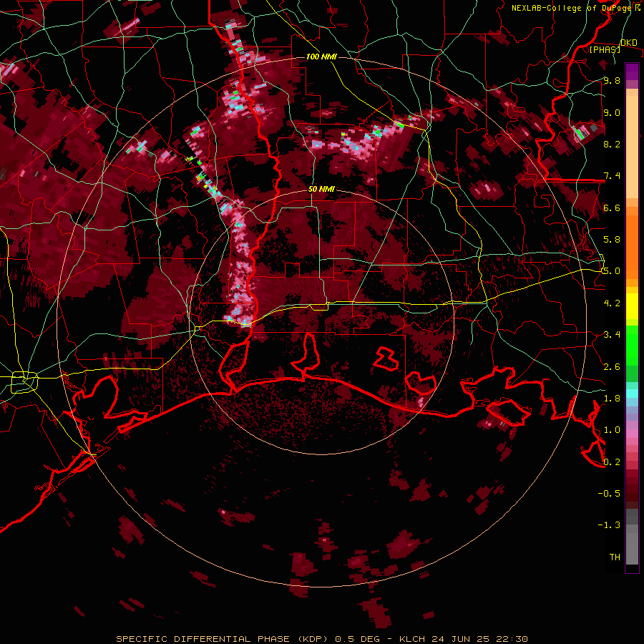The width and height of the screenshot is (644, 644).
Task: Pick the pink segment of the color bar
Action: (632, 434)
